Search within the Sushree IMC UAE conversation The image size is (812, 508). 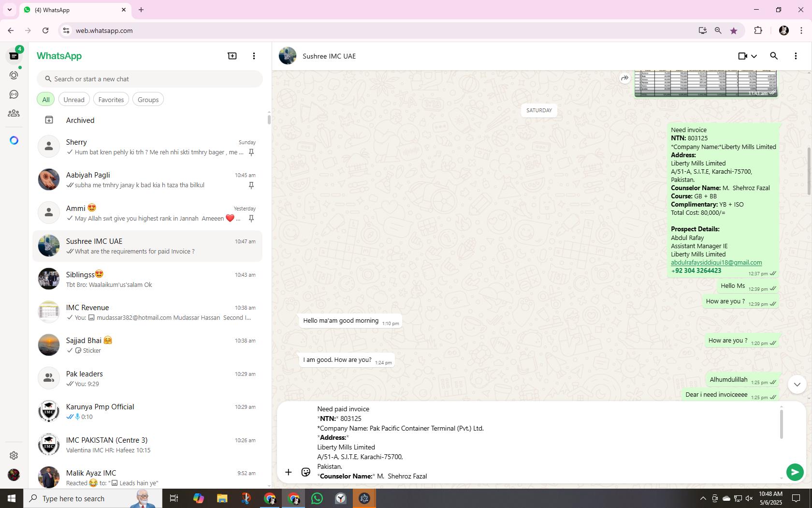click(x=774, y=56)
